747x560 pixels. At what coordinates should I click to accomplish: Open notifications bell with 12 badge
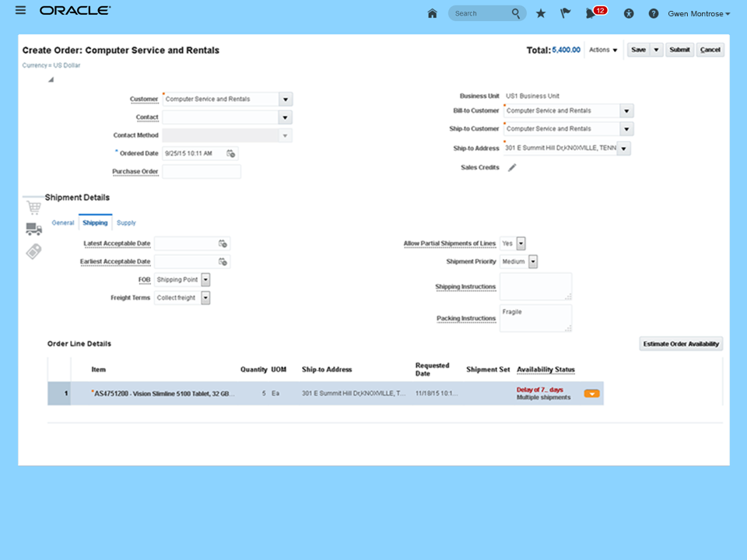595,12
